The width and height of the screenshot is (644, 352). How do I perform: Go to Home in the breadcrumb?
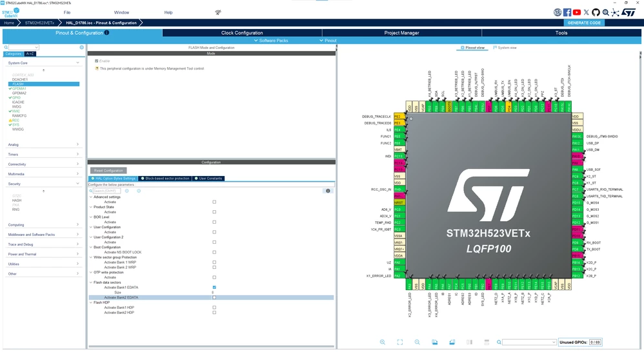point(9,23)
